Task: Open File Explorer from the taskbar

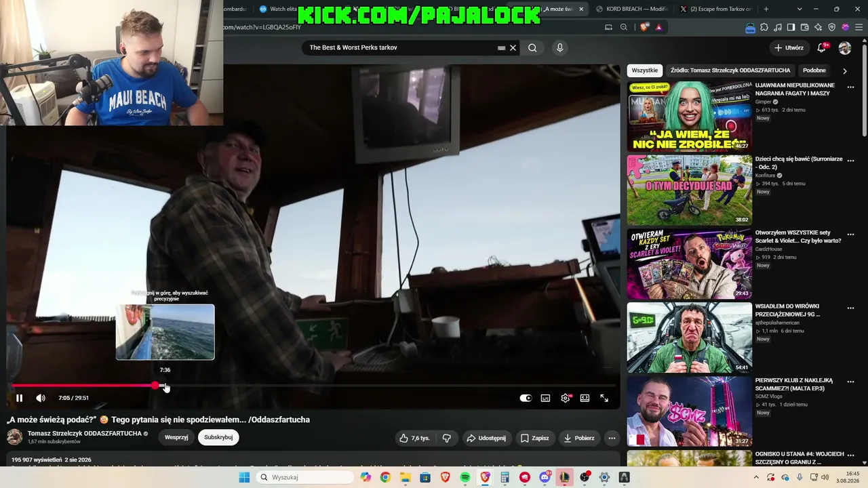Action: click(x=406, y=477)
